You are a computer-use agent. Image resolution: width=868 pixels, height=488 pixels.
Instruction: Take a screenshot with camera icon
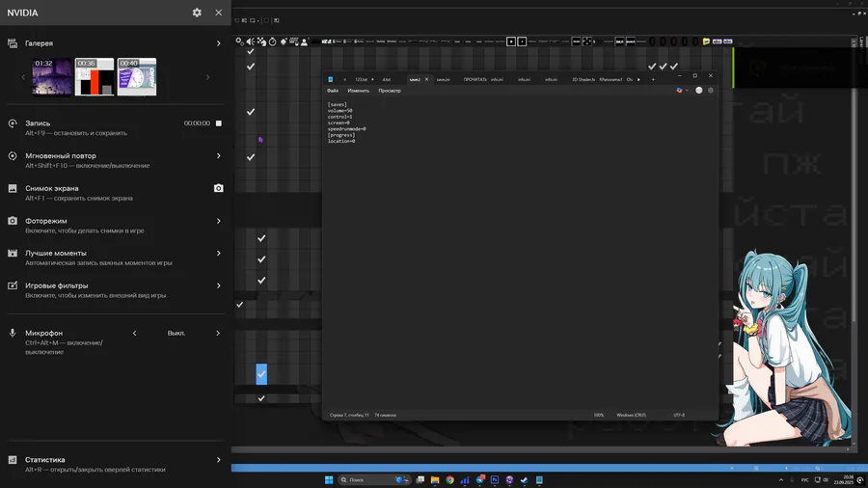[x=219, y=188]
